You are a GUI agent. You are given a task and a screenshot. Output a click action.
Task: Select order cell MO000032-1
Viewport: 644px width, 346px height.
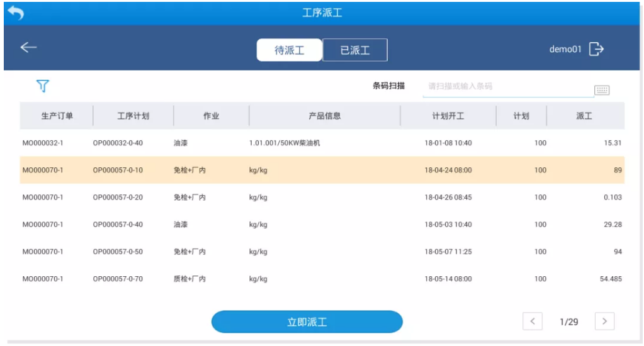pos(43,143)
